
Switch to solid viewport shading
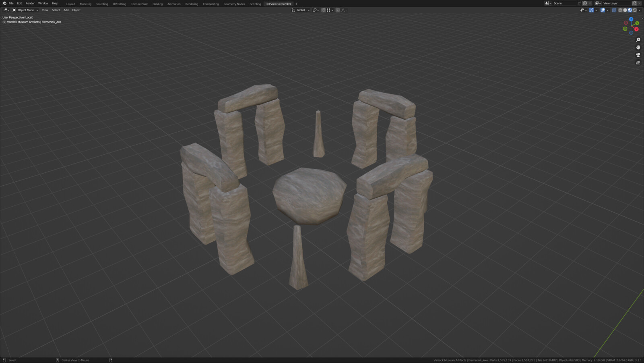(x=625, y=10)
